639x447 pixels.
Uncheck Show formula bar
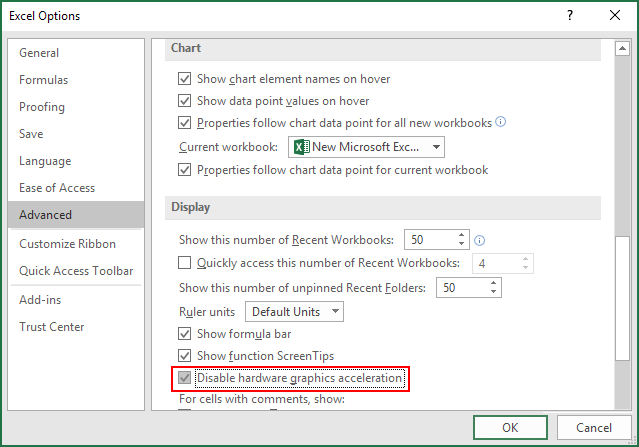click(x=184, y=334)
